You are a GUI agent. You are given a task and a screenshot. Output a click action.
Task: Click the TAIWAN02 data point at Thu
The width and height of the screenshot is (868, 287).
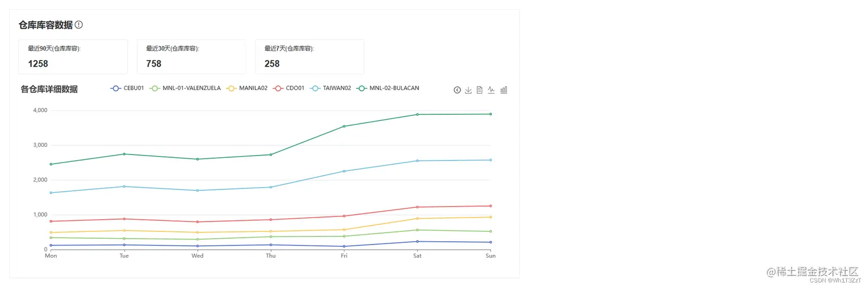pyautogui.click(x=271, y=187)
